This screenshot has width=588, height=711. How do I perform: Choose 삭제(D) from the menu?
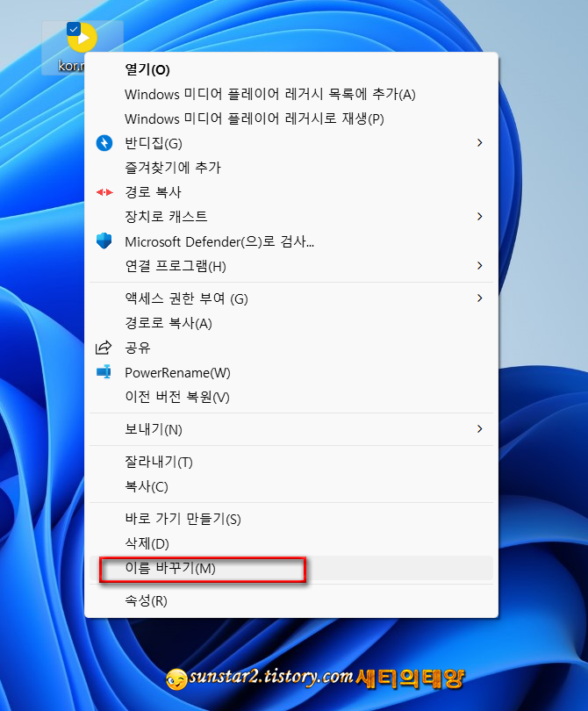click(291, 543)
